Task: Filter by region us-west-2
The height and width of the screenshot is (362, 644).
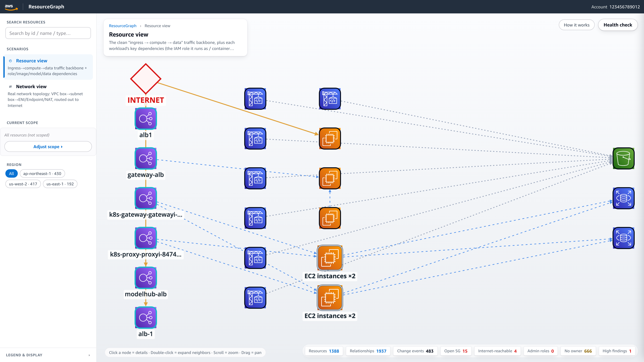Action: [x=23, y=184]
